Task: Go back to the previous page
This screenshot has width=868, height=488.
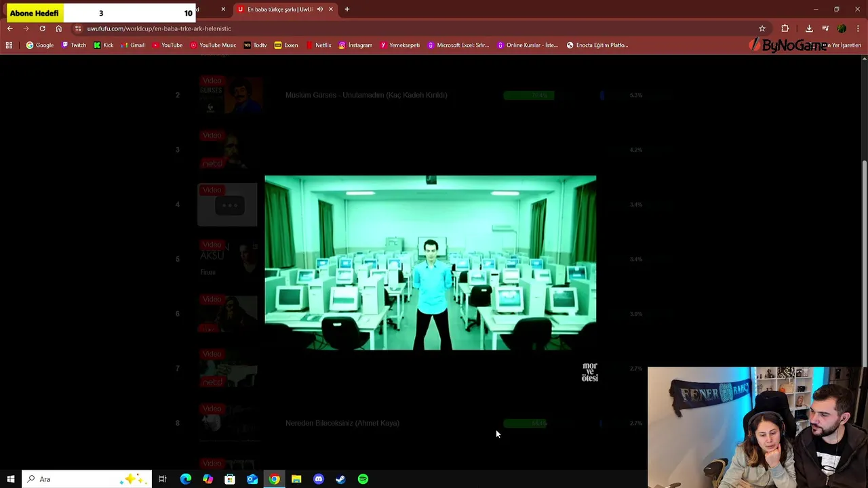Action: [x=9, y=28]
